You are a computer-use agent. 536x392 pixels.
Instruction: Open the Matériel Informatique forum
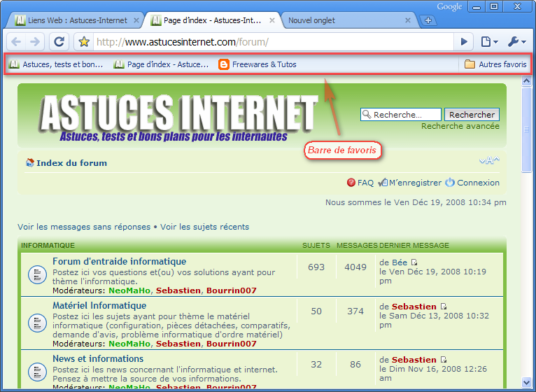click(99, 305)
